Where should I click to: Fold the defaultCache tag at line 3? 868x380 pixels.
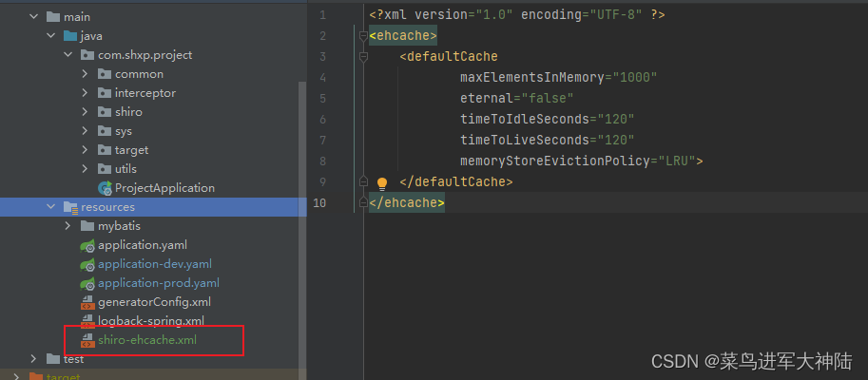tap(364, 56)
